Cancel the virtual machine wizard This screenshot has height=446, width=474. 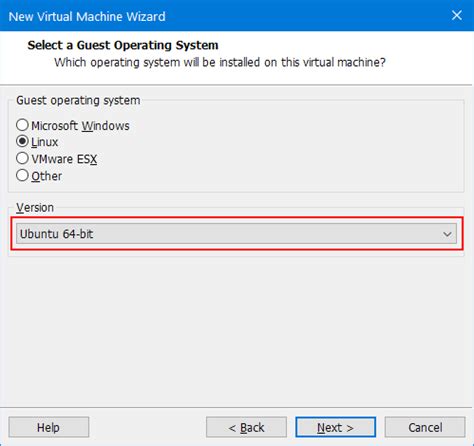(425, 427)
